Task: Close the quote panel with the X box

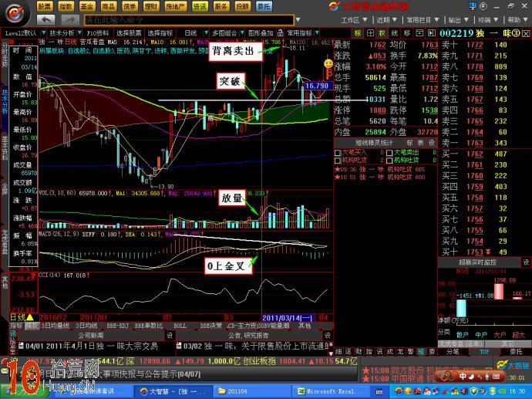Action: [526, 34]
